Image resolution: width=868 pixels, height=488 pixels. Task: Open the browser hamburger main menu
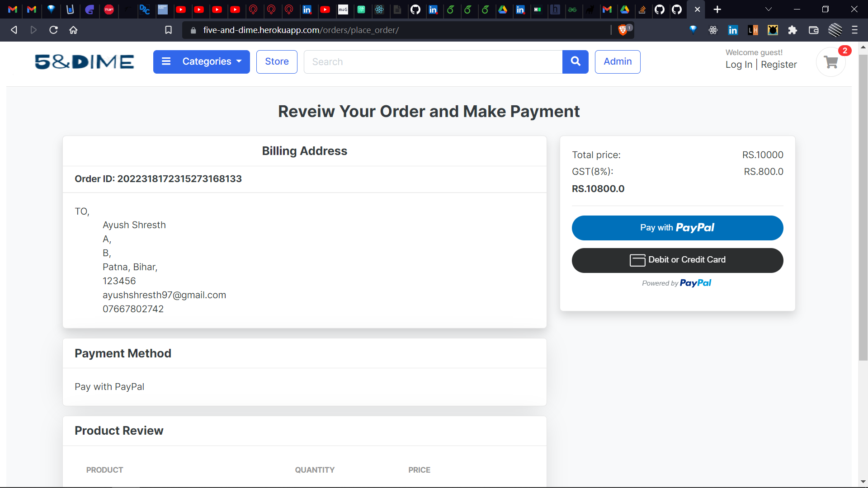click(x=854, y=30)
